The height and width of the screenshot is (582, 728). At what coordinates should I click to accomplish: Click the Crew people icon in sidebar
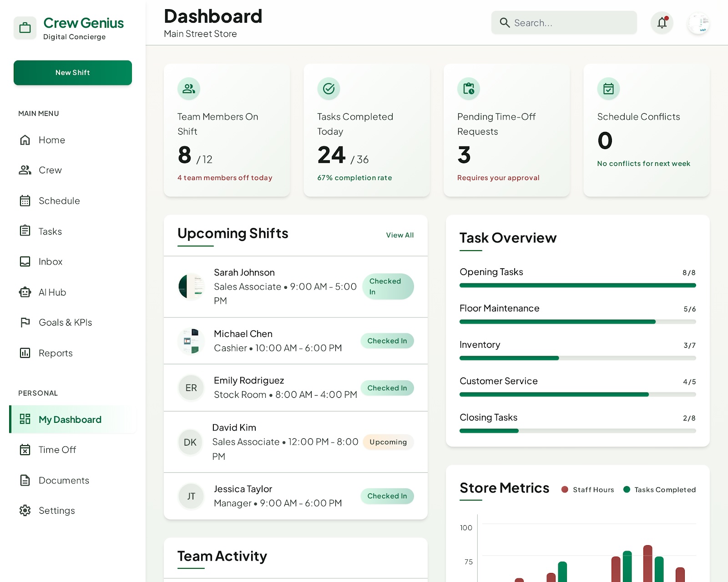click(x=25, y=170)
